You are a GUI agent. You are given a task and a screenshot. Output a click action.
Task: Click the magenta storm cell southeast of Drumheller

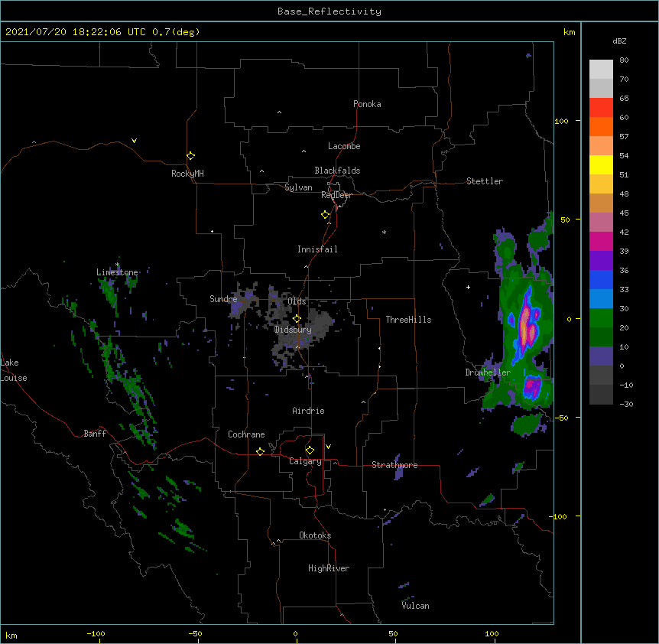(x=533, y=386)
